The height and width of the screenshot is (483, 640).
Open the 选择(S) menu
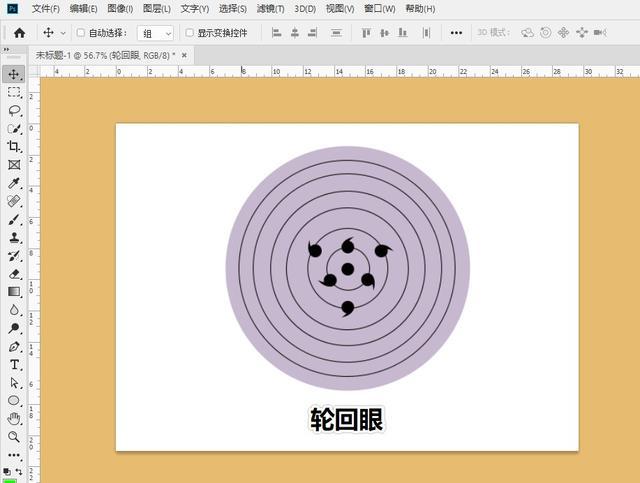click(233, 9)
